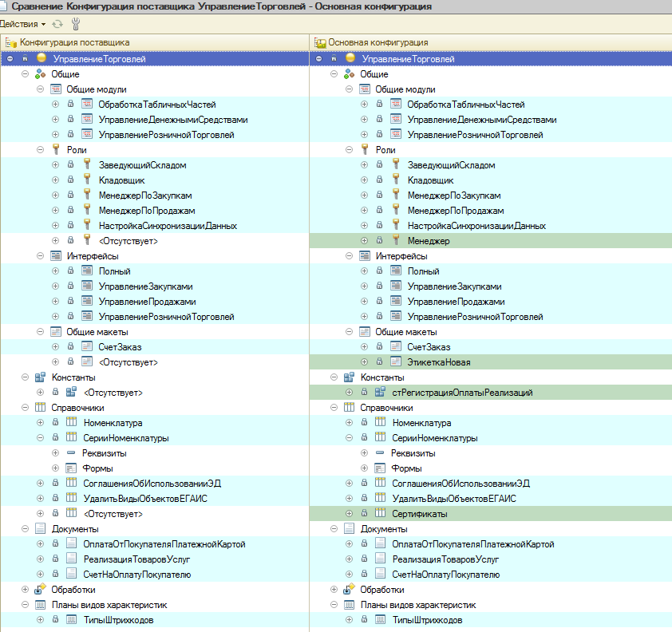This screenshot has width=672, height=632.
Task: Select стРегистрацияОплатыРеализаций constant in the right panel
Action: point(462,393)
